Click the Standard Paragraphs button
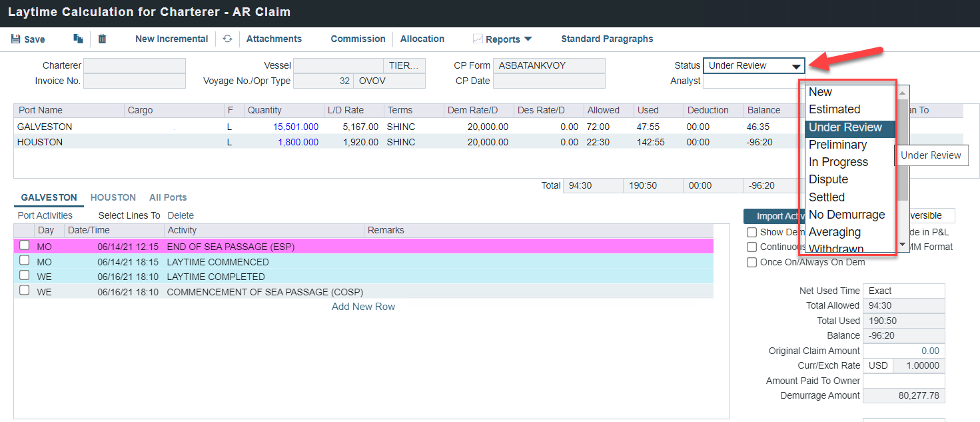The image size is (980, 422). coord(607,39)
